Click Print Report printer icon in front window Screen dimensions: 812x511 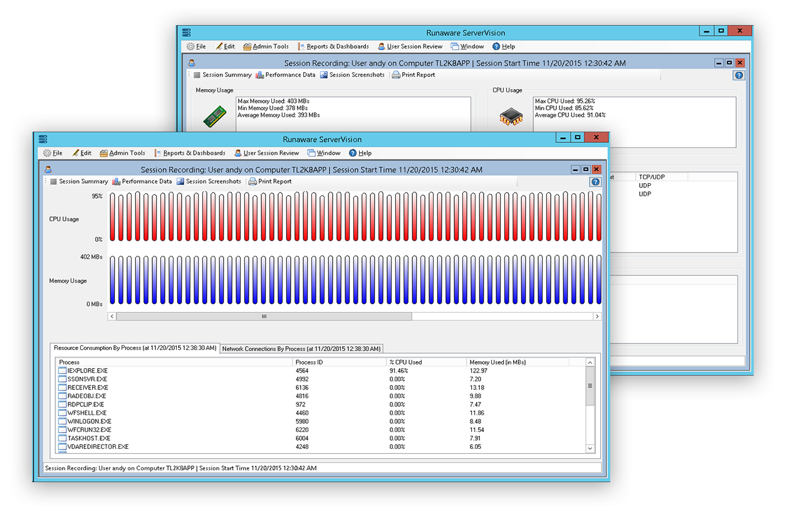[252, 181]
